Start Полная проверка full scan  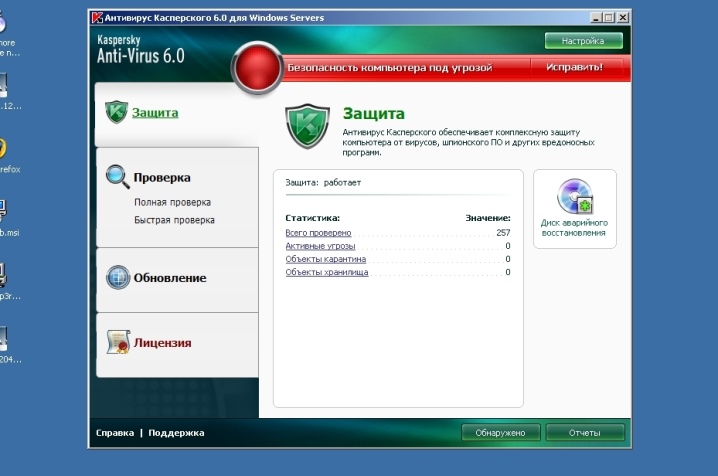tap(172, 202)
